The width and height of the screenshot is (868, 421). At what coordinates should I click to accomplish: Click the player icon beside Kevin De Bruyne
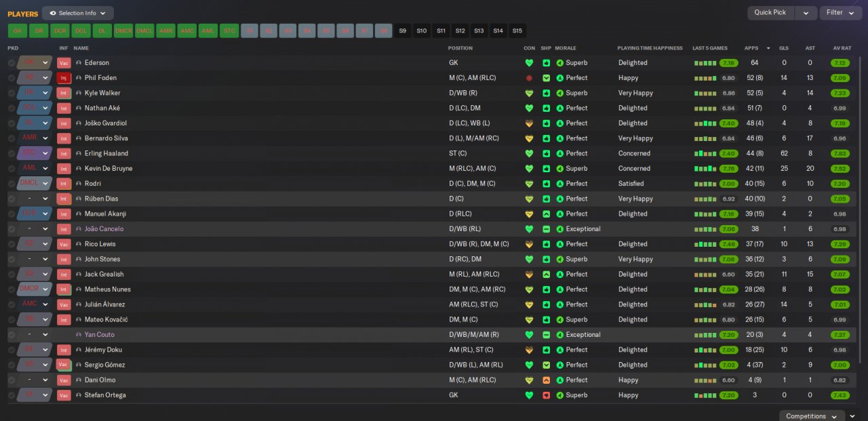[79, 168]
